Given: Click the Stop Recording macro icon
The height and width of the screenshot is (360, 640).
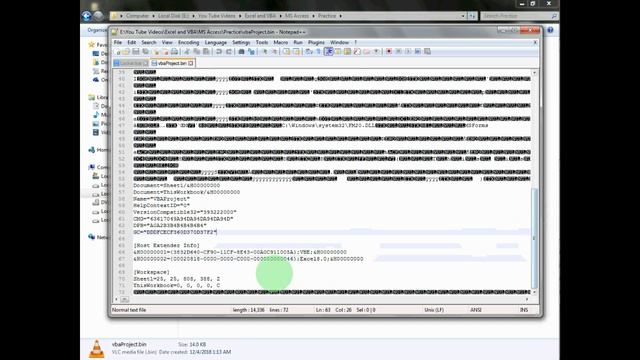Looking at the screenshot, I should coord(399,51).
